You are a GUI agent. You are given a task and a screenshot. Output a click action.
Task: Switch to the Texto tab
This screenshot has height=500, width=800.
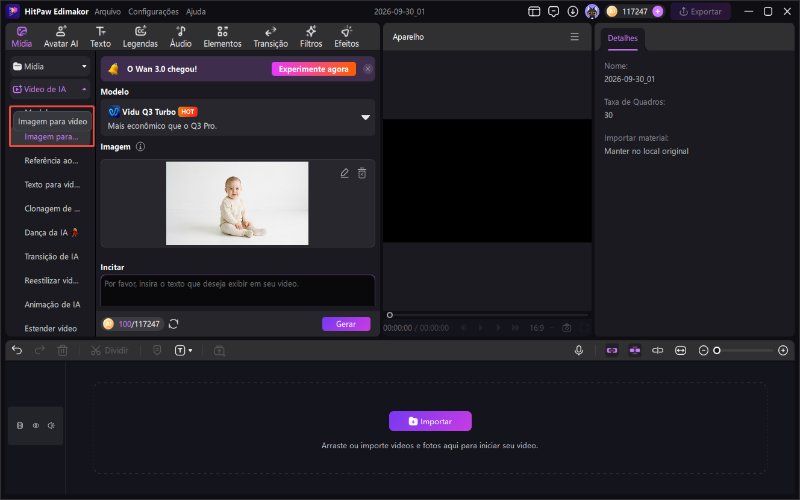[101, 37]
